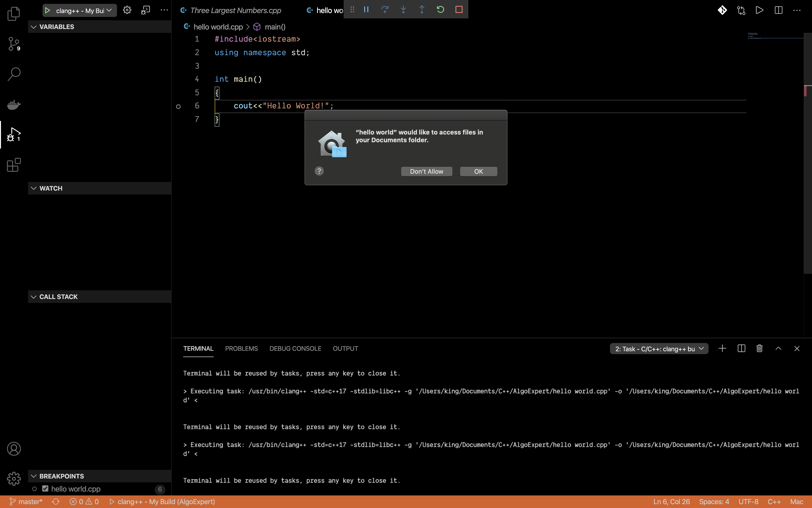Split the terminal panel

click(x=741, y=348)
